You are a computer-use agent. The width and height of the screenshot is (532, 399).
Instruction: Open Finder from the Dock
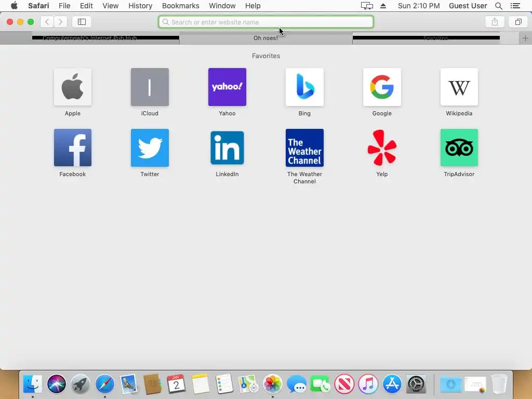(x=33, y=384)
